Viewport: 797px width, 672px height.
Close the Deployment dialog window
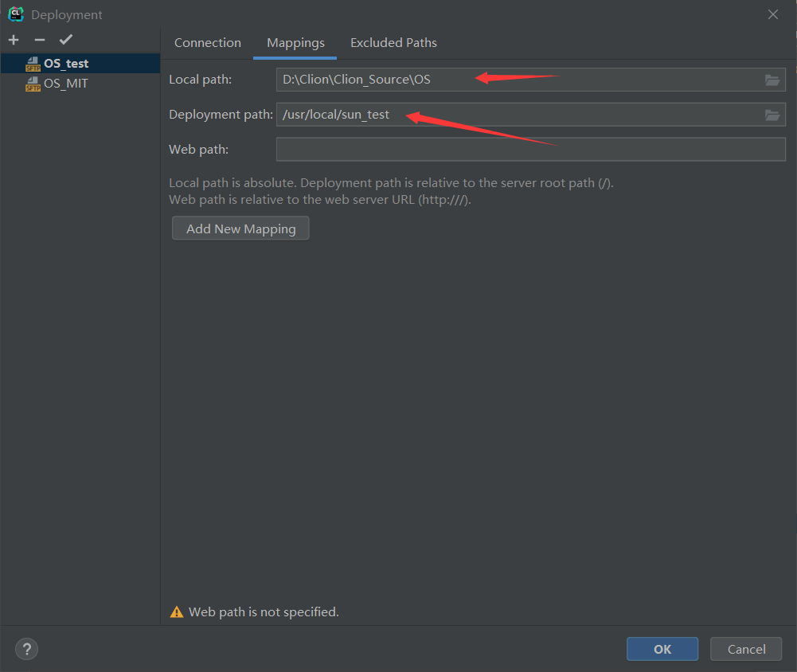click(x=772, y=14)
